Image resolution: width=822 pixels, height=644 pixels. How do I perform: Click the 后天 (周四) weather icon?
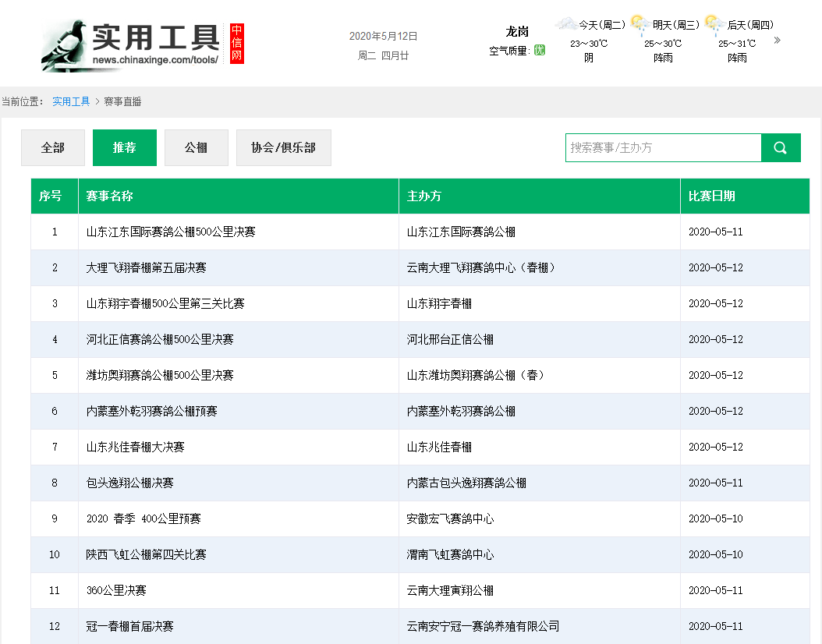pos(714,24)
